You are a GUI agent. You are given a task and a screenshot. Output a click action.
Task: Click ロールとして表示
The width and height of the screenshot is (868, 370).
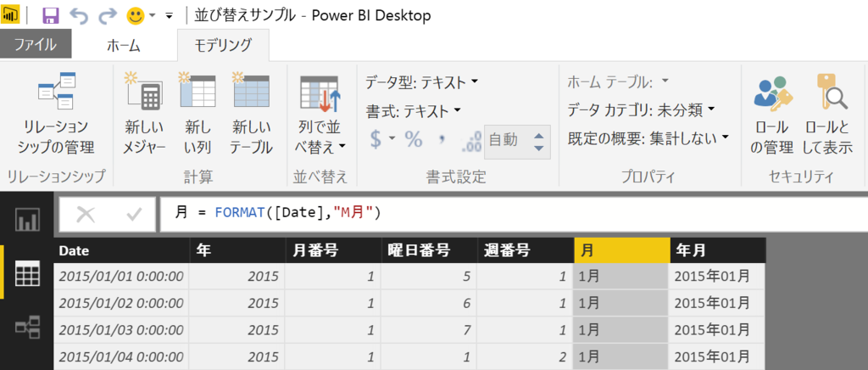[x=828, y=114]
